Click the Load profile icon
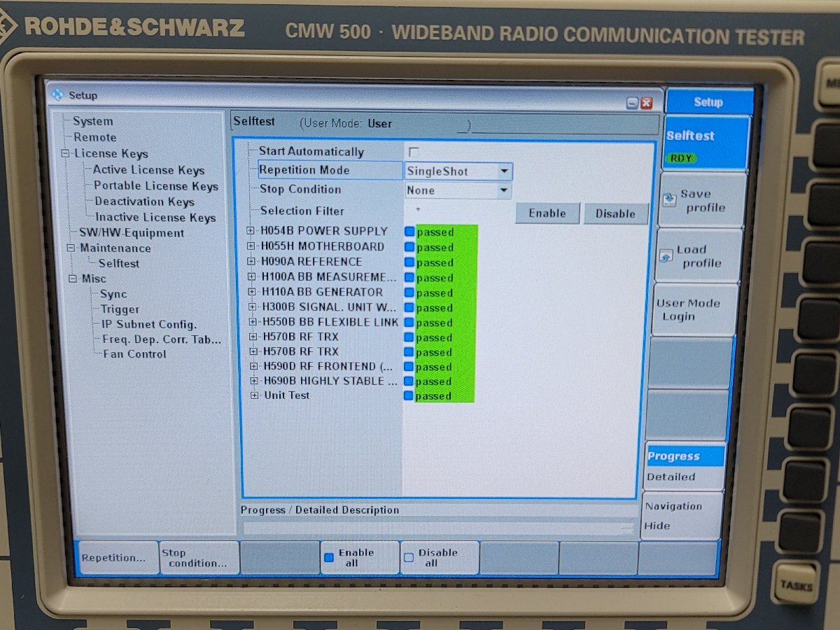 [x=668, y=255]
